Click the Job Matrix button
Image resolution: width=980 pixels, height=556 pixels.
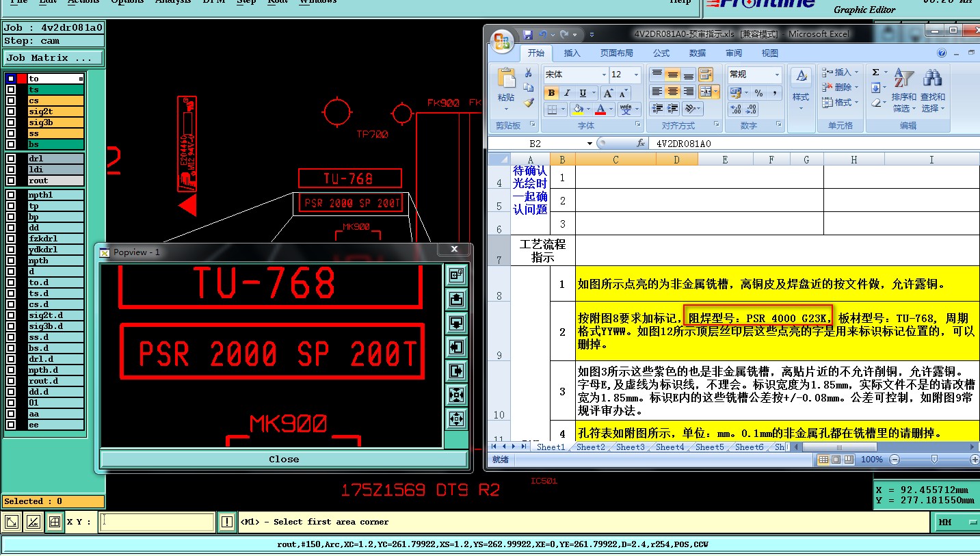coord(53,58)
